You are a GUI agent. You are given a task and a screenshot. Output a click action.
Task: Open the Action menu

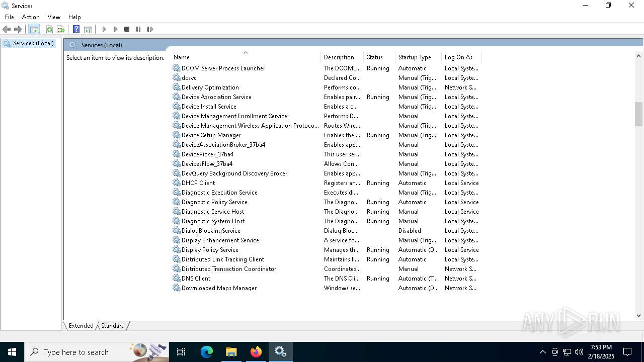click(31, 17)
